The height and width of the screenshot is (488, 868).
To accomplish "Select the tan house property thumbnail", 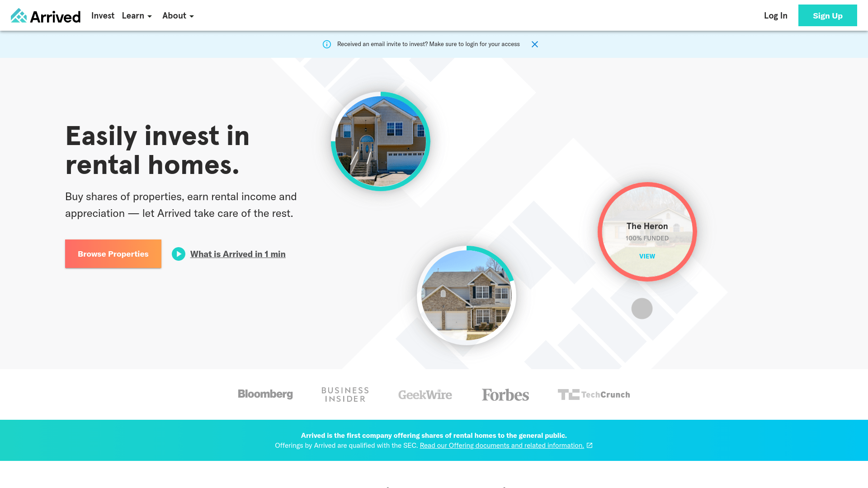I will (x=381, y=141).
